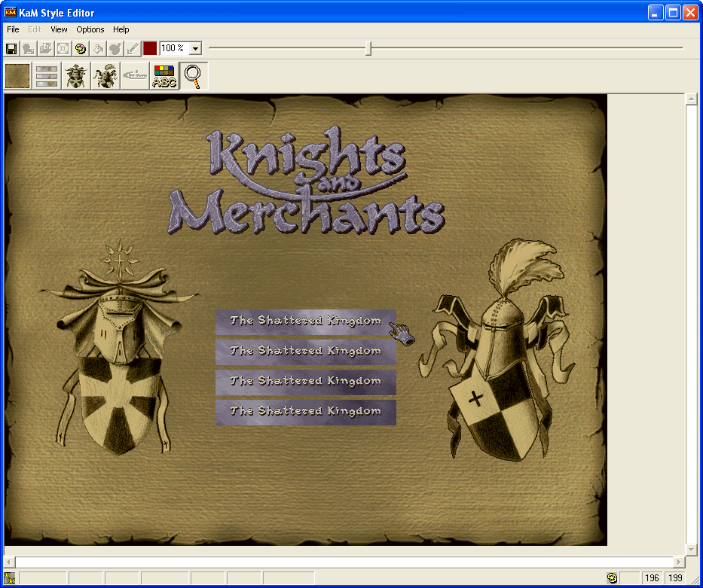This screenshot has width=703, height=588.
Task: Select the title logo toolbar icon
Action: click(x=135, y=76)
